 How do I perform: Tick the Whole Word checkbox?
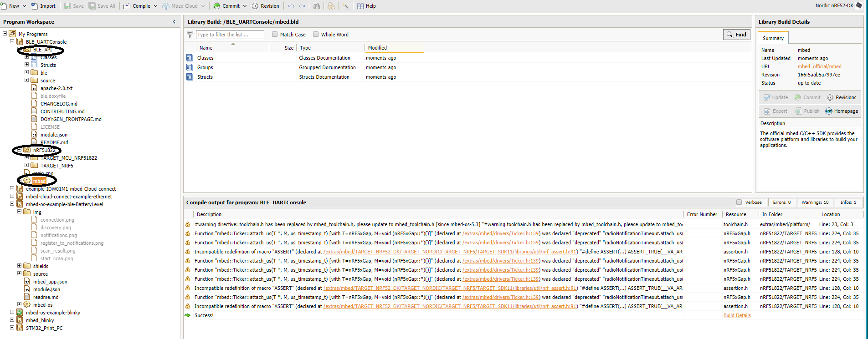pyautogui.click(x=316, y=34)
